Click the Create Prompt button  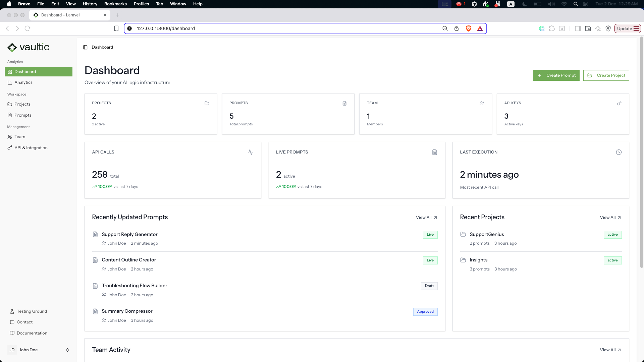[556, 75]
